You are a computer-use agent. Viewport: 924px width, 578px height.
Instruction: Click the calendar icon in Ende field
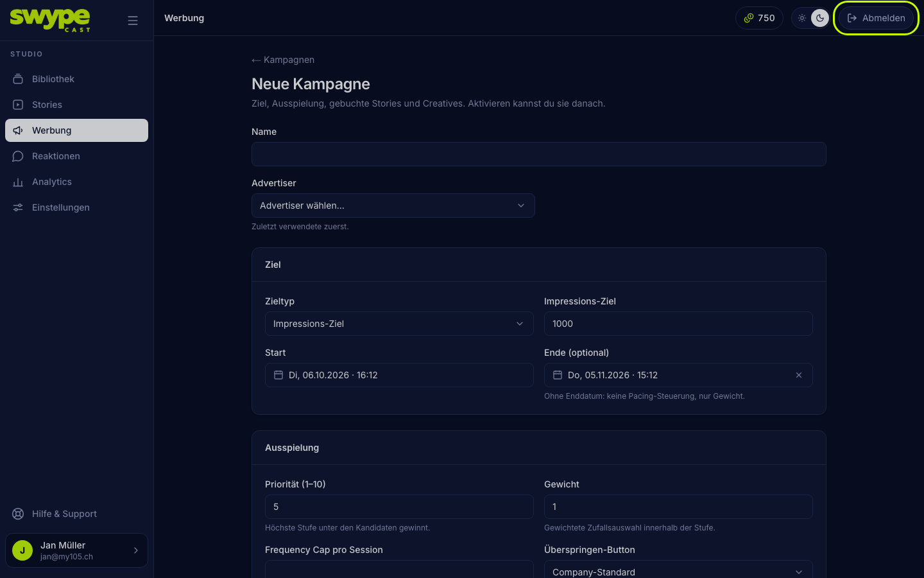(558, 375)
